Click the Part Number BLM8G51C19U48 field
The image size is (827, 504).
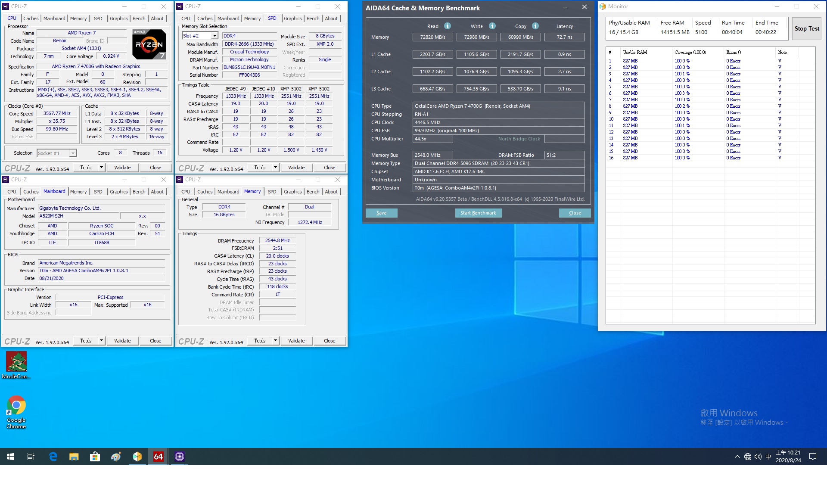point(249,68)
